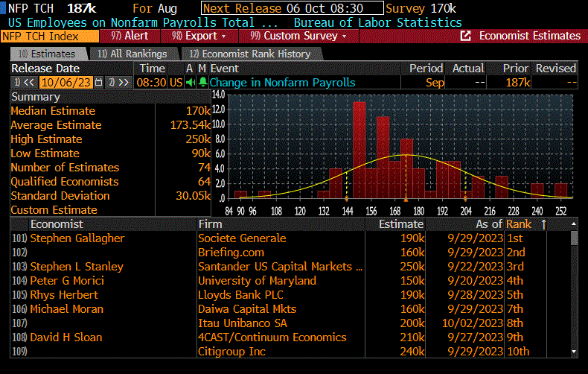Click the scroll up arrow of economist list
Image resolution: width=588 pixels, height=374 pixels.
[x=574, y=224]
